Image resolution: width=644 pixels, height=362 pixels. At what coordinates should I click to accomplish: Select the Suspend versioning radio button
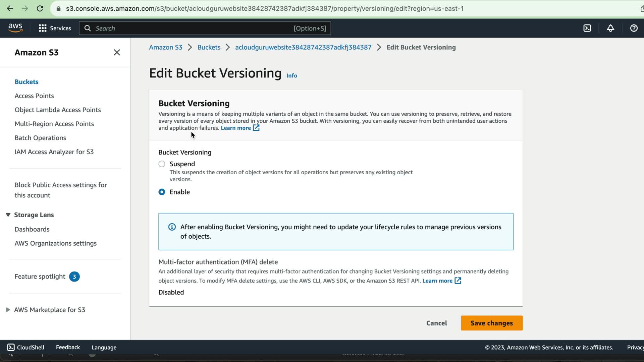162,164
